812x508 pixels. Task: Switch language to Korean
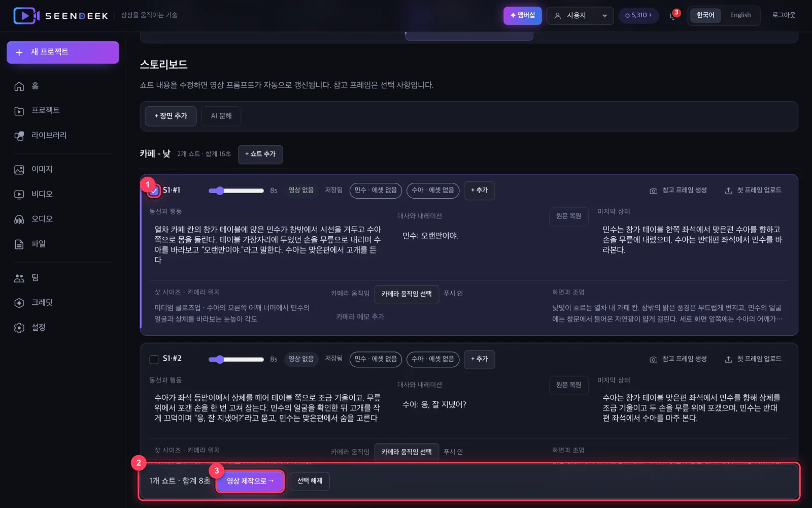point(705,15)
